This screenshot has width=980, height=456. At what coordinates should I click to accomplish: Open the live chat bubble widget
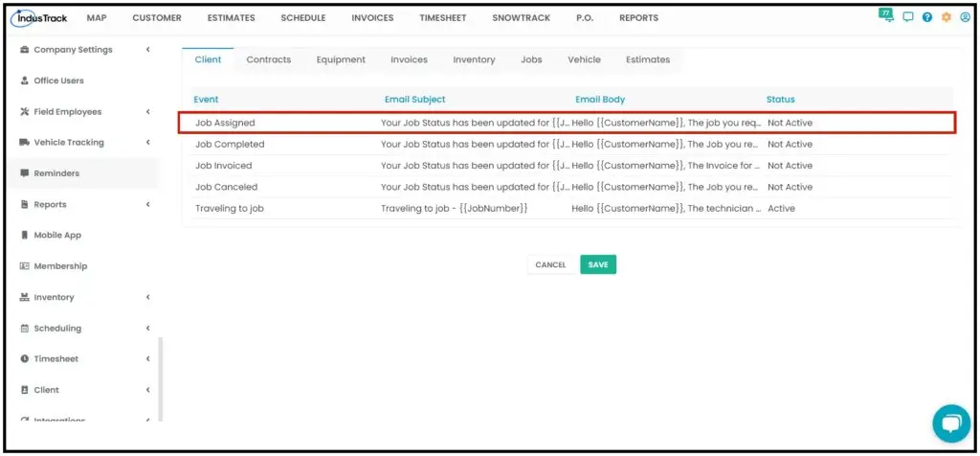(951, 423)
